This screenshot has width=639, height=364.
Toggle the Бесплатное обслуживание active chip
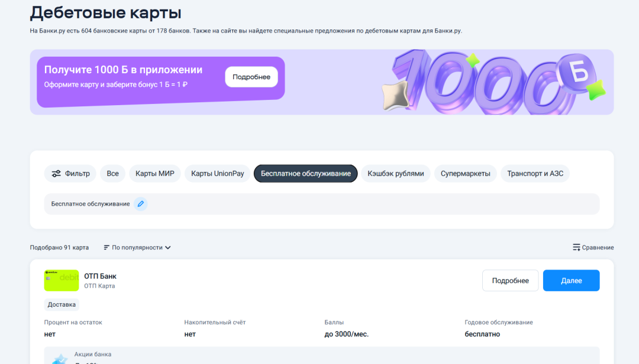tap(306, 174)
